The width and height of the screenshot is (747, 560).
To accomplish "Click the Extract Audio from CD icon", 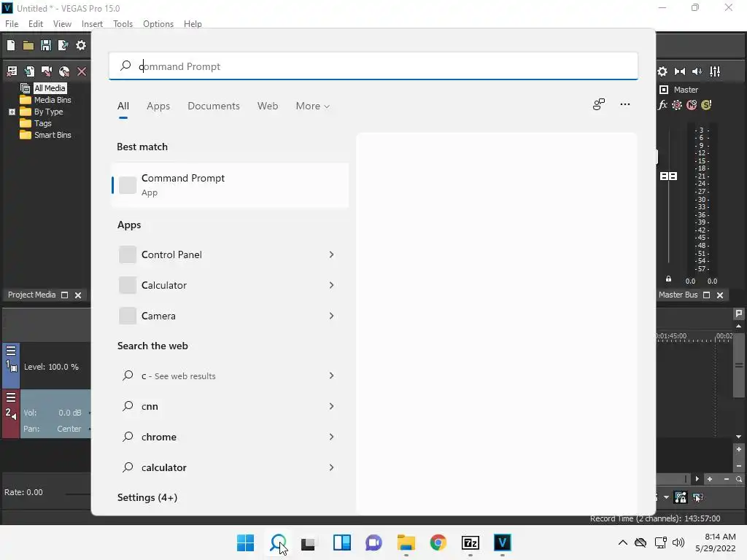I will pyautogui.click(x=64, y=71).
